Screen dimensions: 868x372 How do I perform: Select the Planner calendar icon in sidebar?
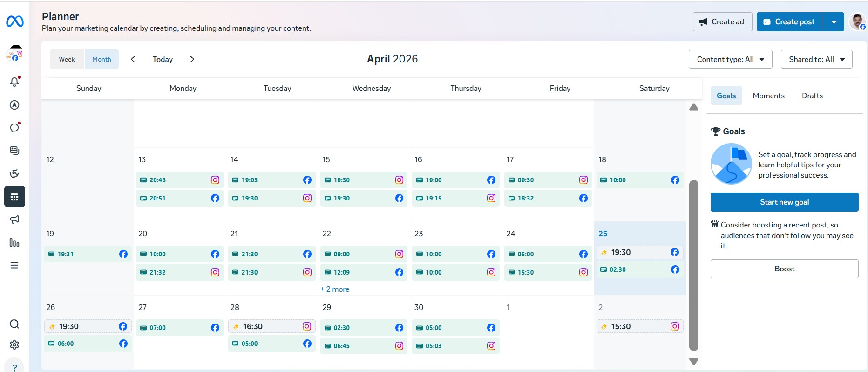(x=14, y=197)
